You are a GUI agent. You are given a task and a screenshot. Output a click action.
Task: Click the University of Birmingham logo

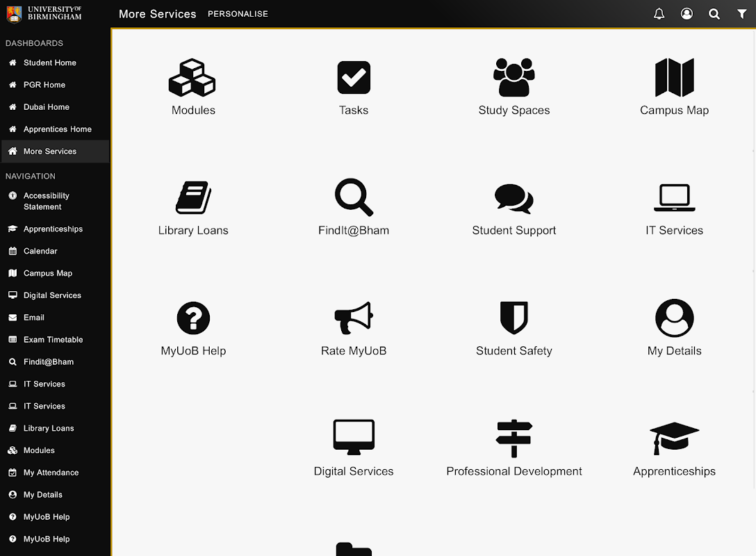point(44,14)
